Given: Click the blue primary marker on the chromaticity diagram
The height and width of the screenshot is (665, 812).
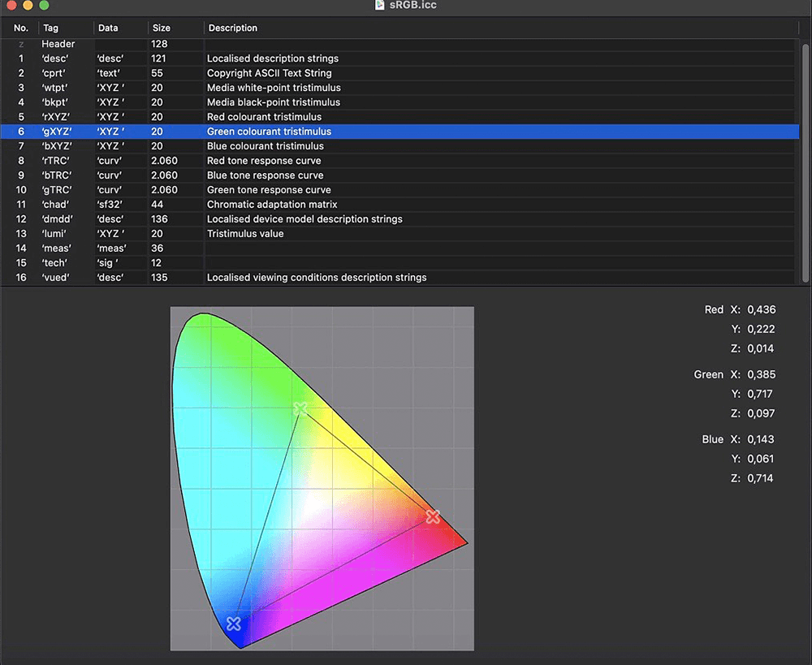Looking at the screenshot, I should [x=234, y=624].
